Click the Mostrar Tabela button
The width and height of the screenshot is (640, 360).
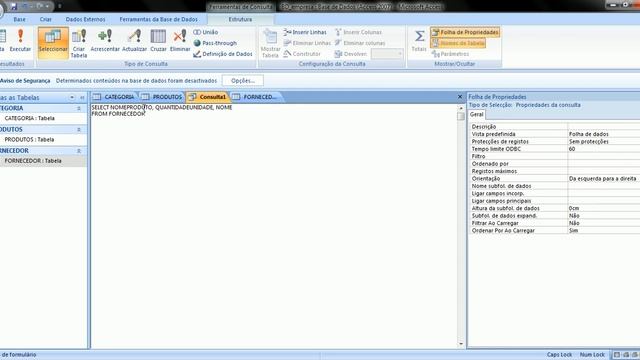point(270,43)
